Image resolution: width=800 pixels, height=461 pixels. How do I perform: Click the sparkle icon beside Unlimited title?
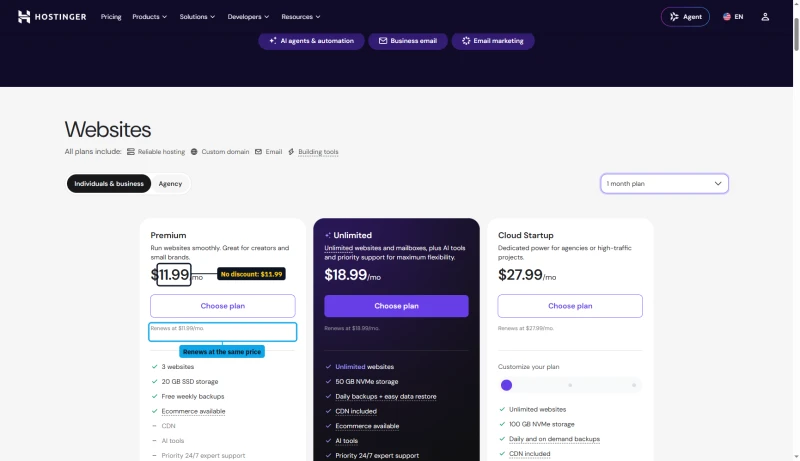pos(328,236)
